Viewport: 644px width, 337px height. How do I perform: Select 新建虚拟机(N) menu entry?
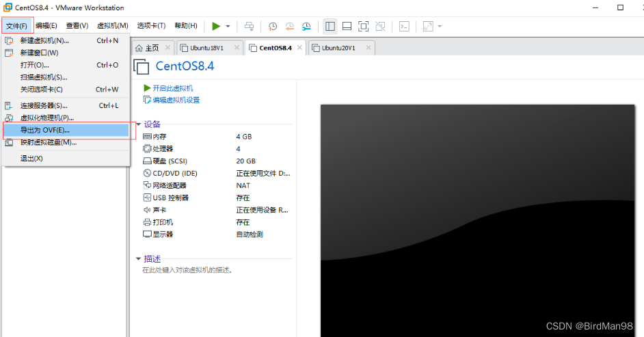pos(66,40)
